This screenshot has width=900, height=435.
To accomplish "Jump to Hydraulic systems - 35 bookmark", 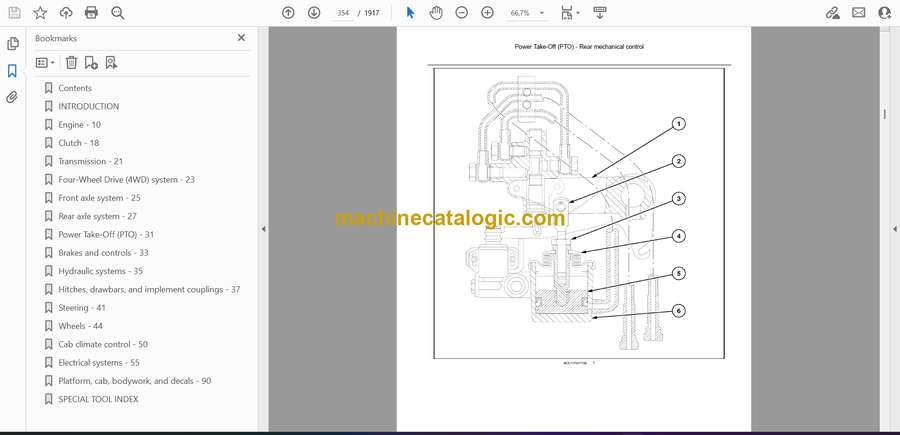I will coord(100,271).
